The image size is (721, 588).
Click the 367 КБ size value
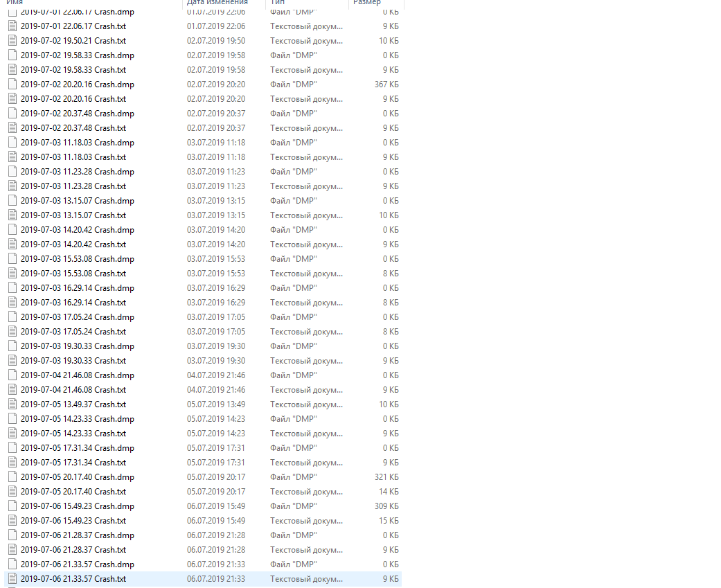coord(386,84)
